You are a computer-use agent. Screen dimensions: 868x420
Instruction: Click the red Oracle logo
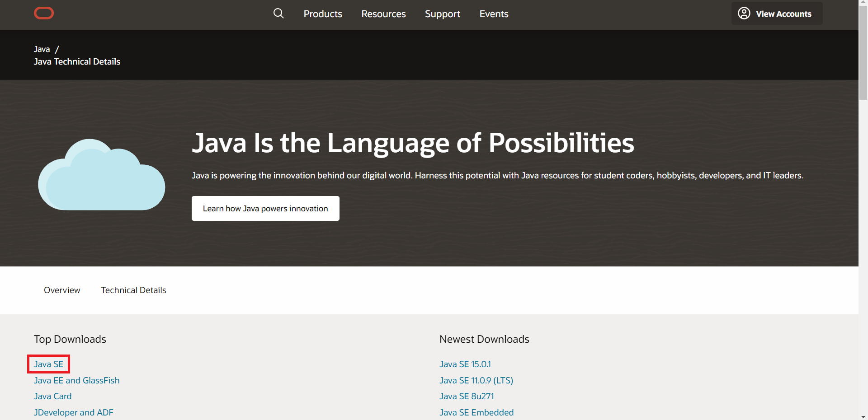[x=44, y=14]
